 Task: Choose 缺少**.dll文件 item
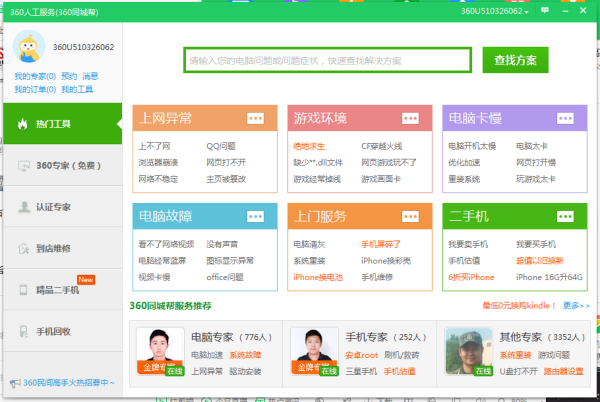coord(318,163)
